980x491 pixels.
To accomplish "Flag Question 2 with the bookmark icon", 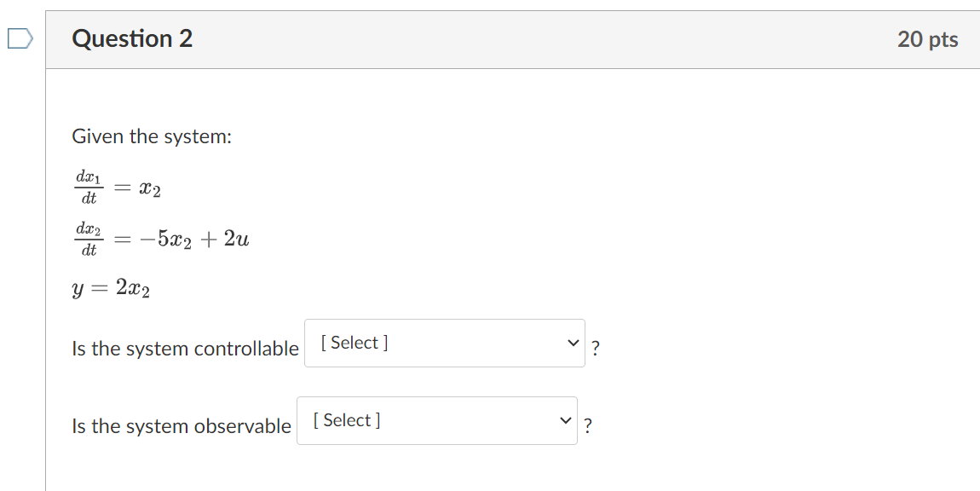I will [20, 38].
